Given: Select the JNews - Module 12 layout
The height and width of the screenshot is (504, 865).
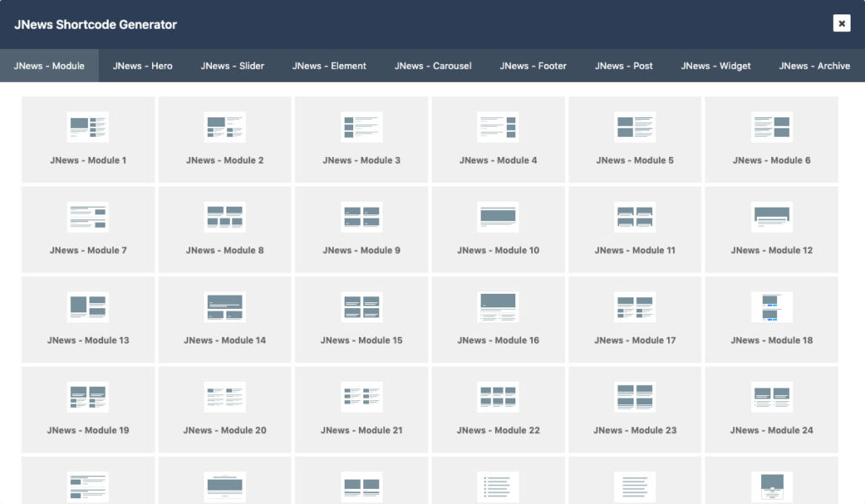Looking at the screenshot, I should [x=771, y=229].
